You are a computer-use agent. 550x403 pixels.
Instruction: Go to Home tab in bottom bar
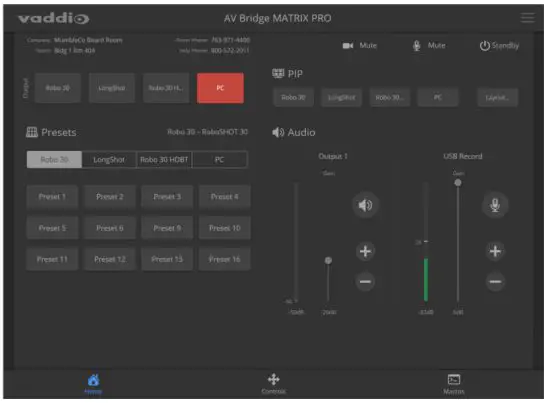[x=93, y=384]
